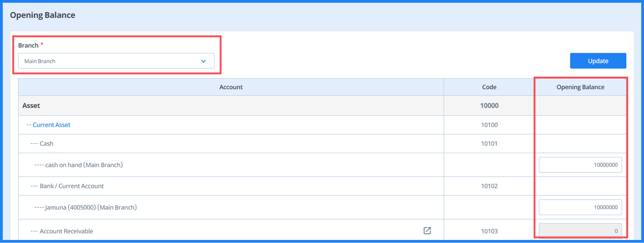Click the Opening Balance column header
This screenshot has height=243, width=644.
coord(580,87)
